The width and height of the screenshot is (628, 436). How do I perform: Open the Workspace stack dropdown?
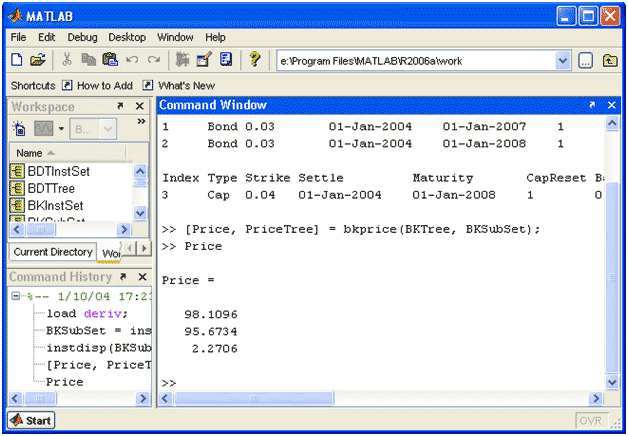[x=93, y=129]
